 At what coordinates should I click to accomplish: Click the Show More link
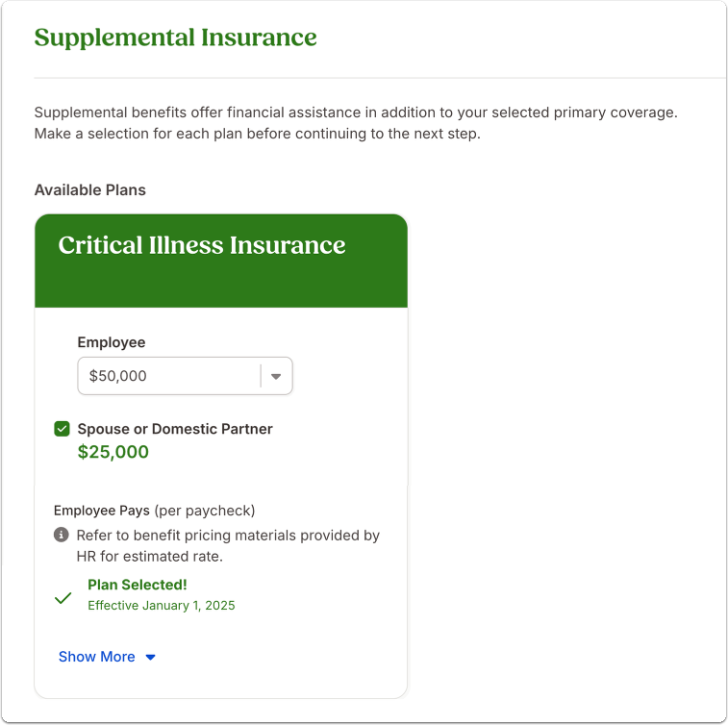coord(96,657)
